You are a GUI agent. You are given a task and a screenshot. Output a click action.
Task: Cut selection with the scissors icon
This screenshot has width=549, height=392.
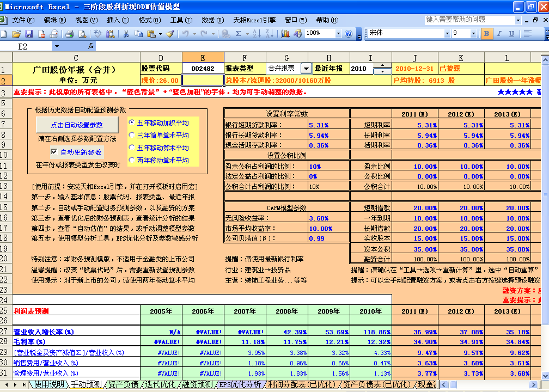coord(126,34)
